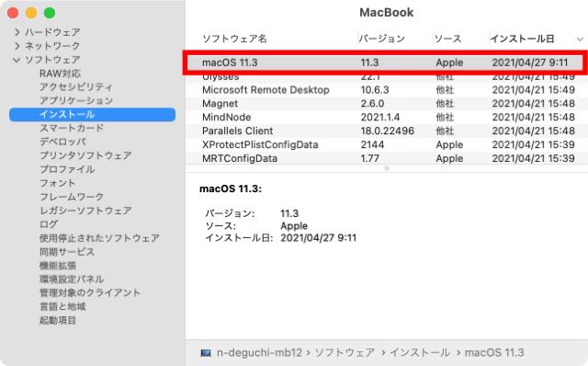Viewport: 588px width, 366px height.
Task: Click the split-pane divider handle dot
Action: click(x=387, y=168)
